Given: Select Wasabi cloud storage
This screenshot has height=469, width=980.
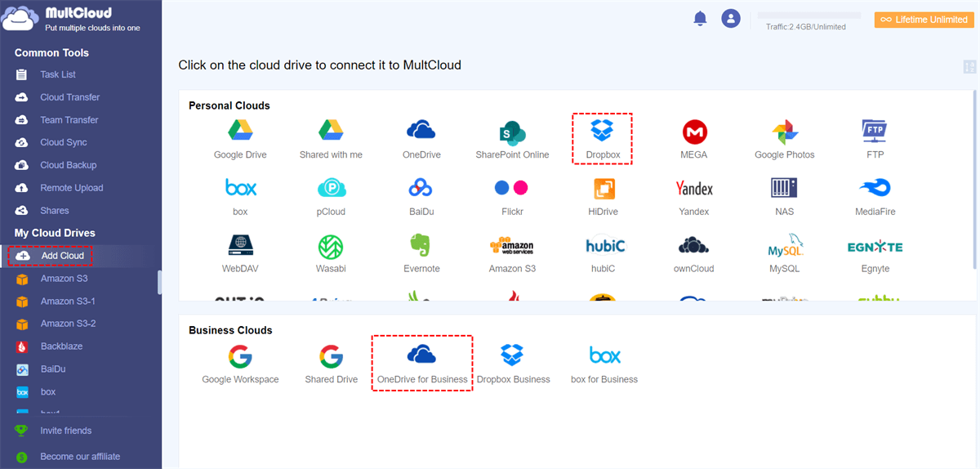Looking at the screenshot, I should click(331, 254).
